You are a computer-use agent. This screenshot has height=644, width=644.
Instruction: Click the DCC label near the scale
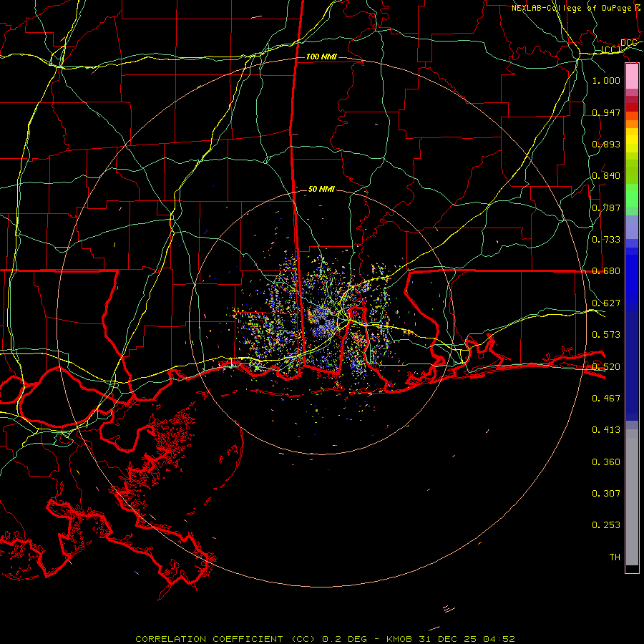pyautogui.click(x=628, y=43)
